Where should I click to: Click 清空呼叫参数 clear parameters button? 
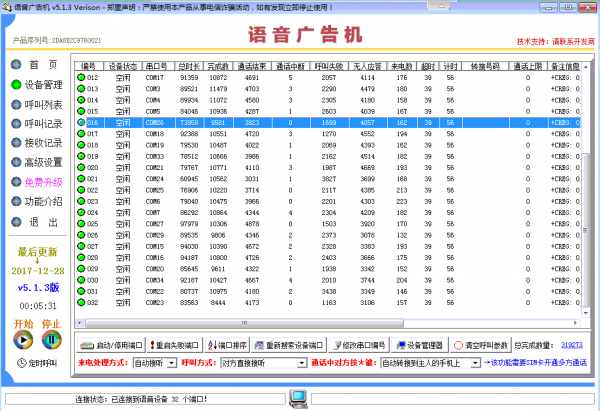[x=486, y=344]
